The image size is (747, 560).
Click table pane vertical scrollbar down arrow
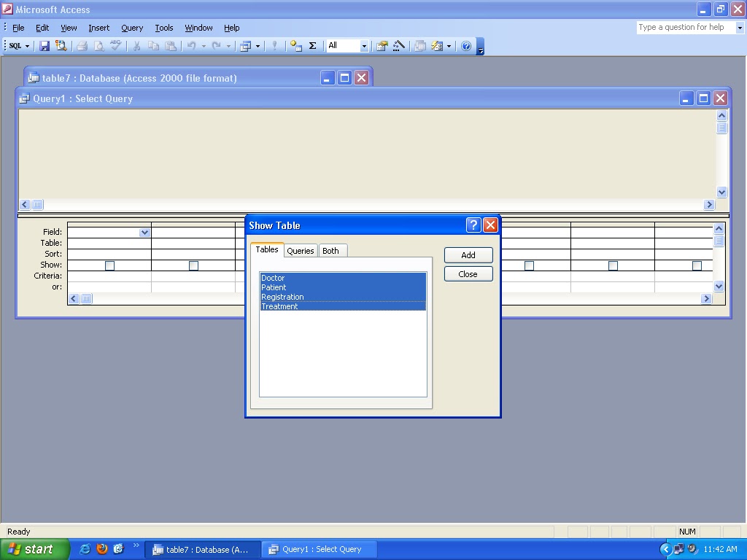pos(721,192)
